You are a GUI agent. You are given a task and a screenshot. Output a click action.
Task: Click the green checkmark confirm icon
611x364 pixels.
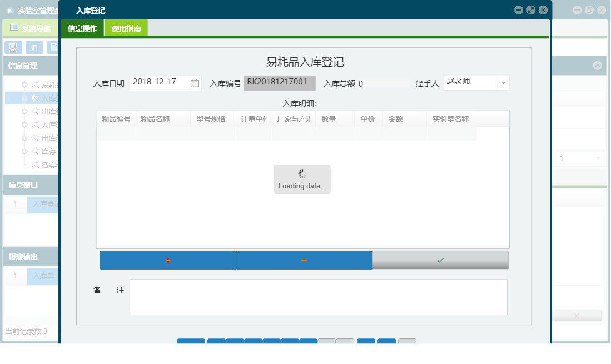(440, 260)
